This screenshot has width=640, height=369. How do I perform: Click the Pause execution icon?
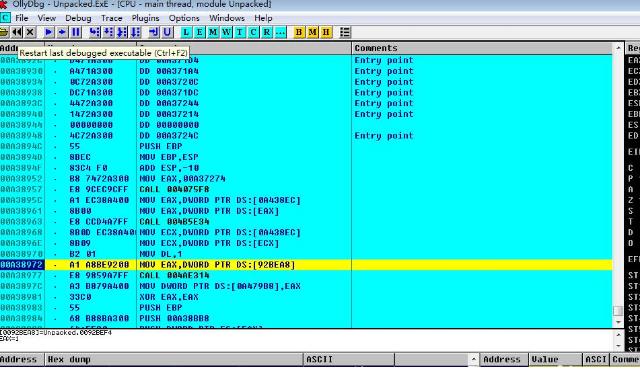(x=76, y=32)
